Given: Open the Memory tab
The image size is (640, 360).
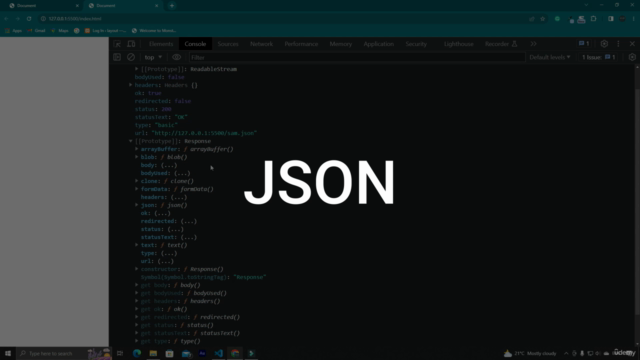Looking at the screenshot, I should pyautogui.click(x=340, y=44).
